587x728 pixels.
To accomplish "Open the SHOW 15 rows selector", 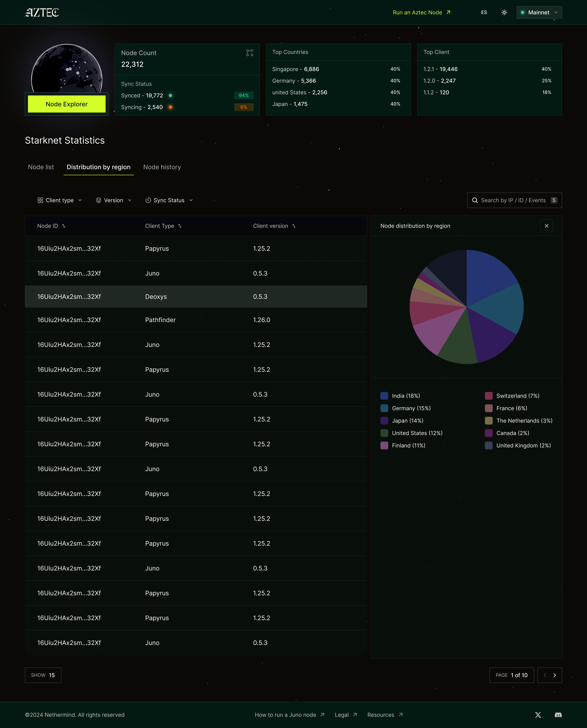I will click(x=43, y=675).
